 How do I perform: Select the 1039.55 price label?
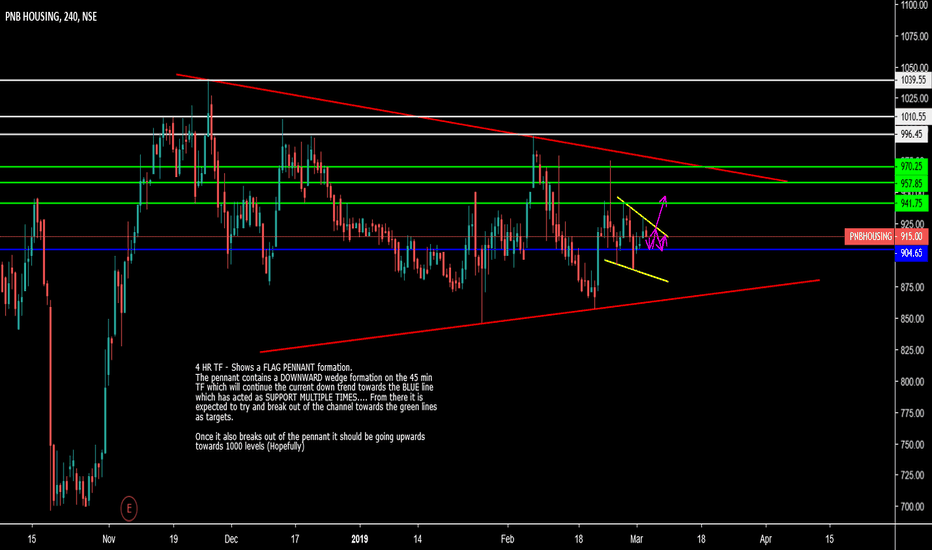(x=912, y=80)
